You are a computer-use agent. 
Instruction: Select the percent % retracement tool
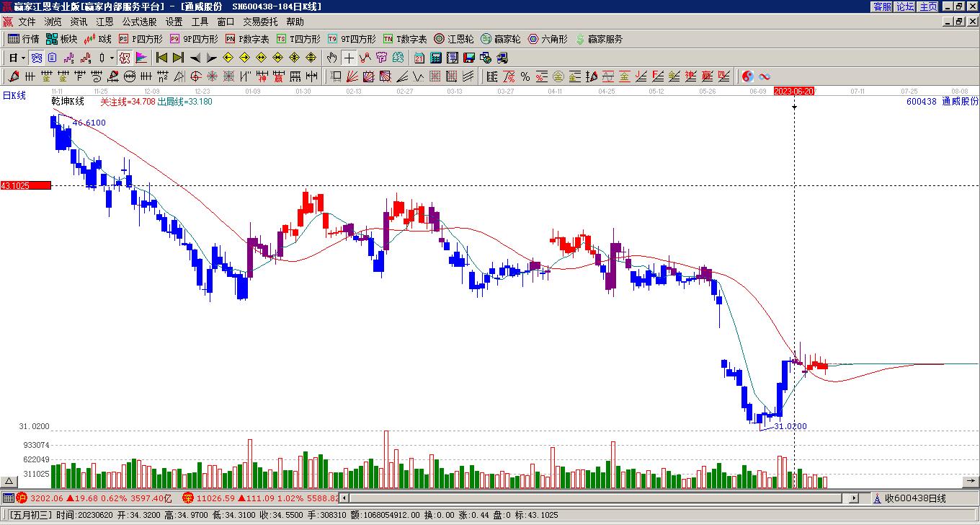[x=525, y=76]
